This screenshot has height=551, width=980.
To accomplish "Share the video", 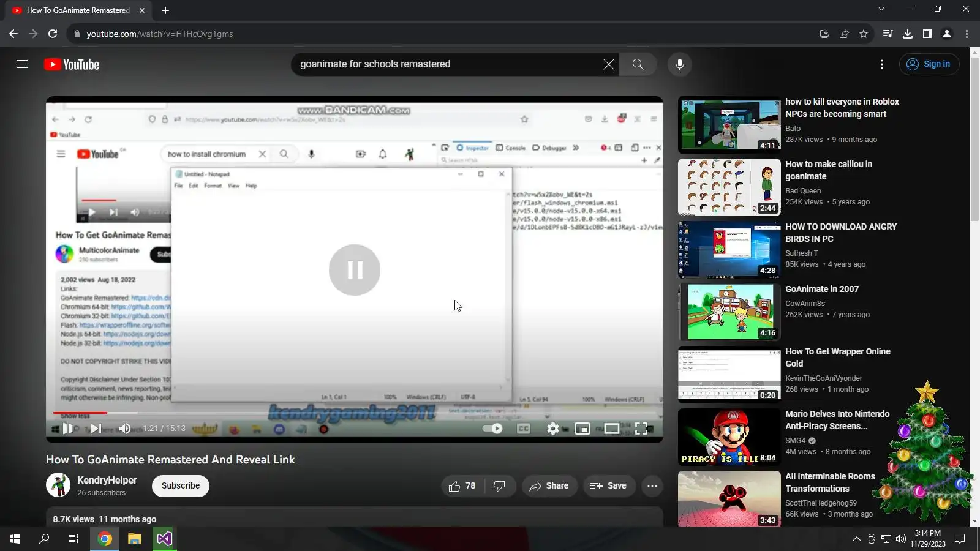I will coord(549,486).
